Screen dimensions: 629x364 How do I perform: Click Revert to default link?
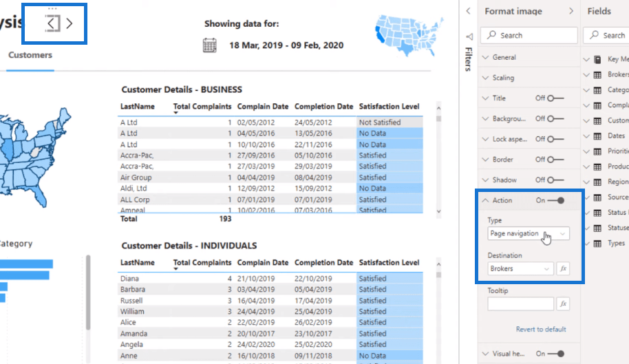click(x=541, y=329)
